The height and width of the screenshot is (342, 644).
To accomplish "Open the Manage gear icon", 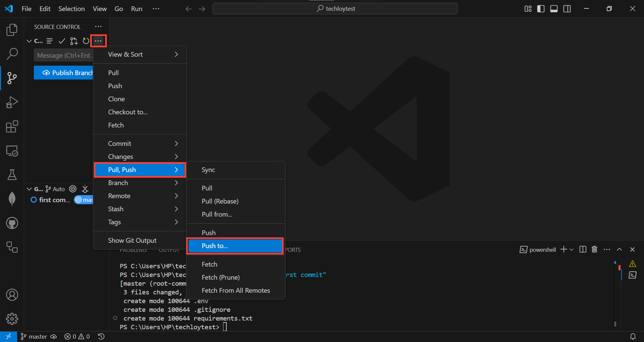I will [12, 319].
